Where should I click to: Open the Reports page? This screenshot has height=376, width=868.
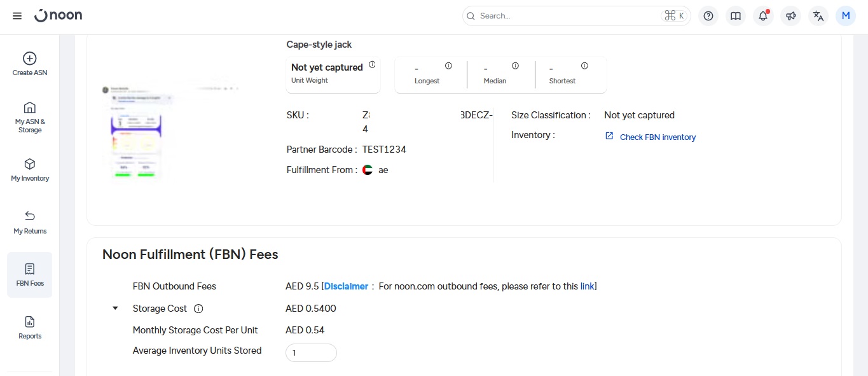[30, 327]
